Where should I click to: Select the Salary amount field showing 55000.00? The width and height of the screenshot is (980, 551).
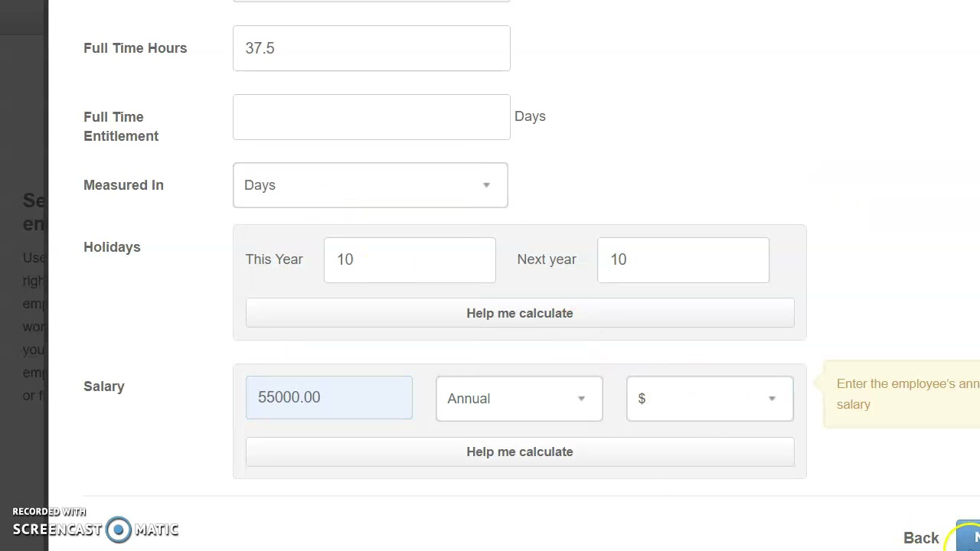point(329,397)
